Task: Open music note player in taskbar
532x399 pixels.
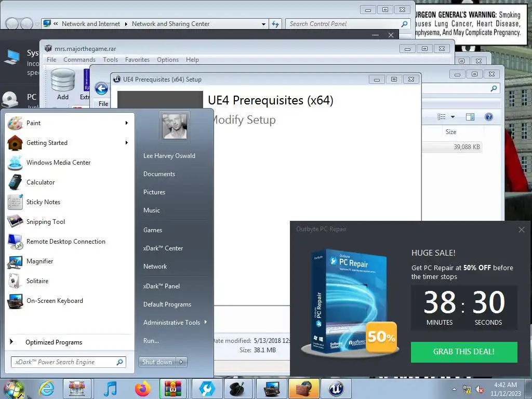Action: 110,389
